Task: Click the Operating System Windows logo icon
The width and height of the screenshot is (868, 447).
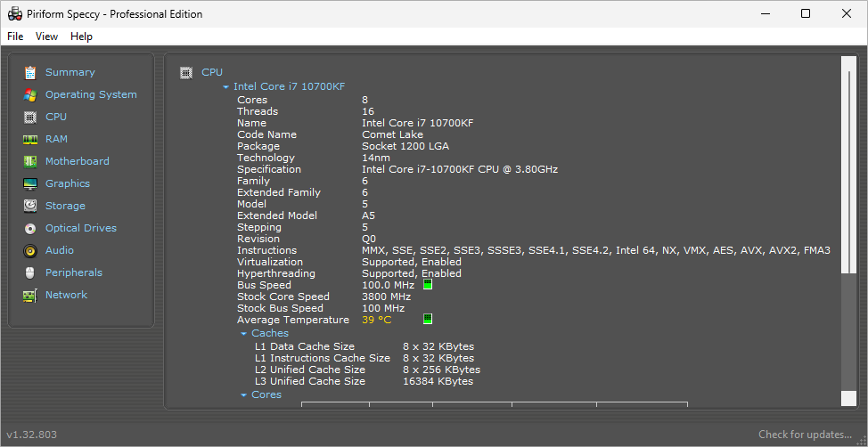Action: click(30, 94)
